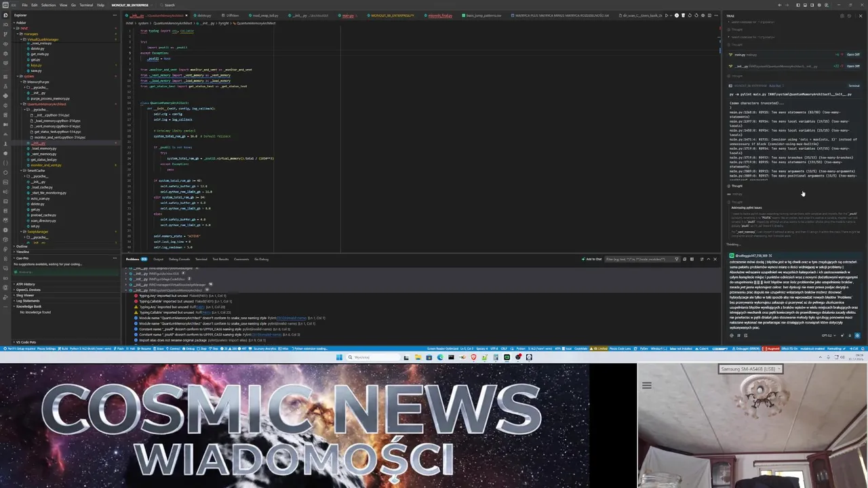Open the Terminal menu
Screen dimensions: 868x488
coord(86,5)
